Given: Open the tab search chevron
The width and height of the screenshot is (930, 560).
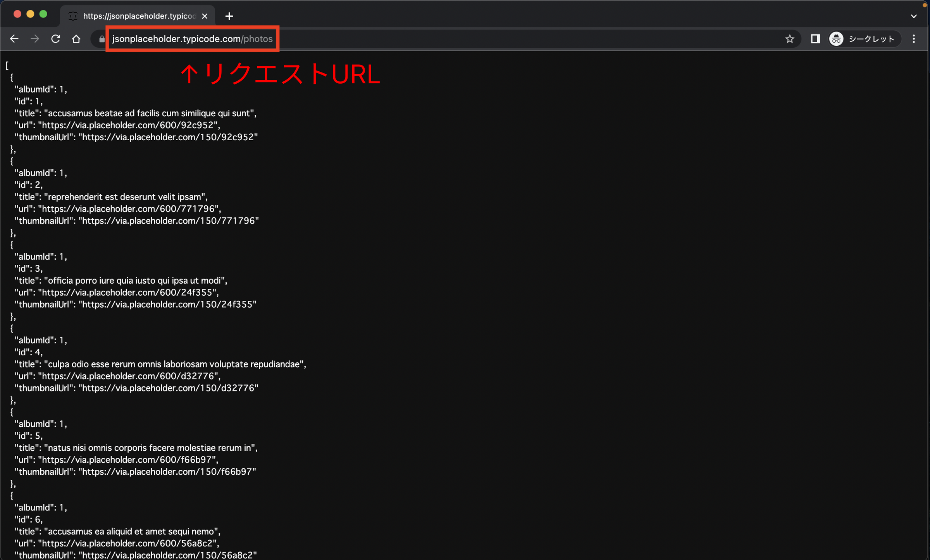Looking at the screenshot, I should (x=914, y=16).
